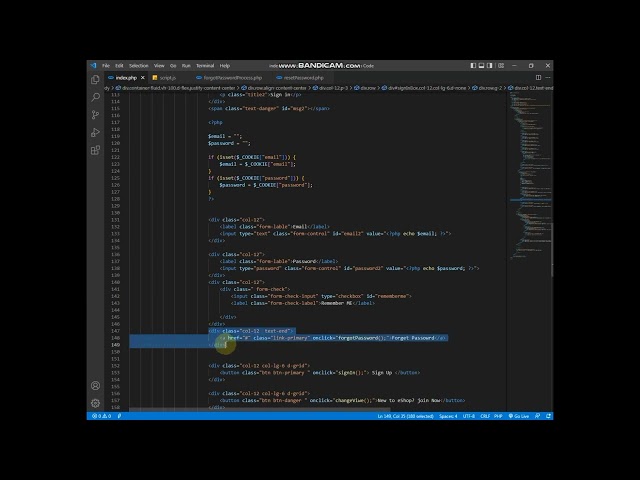
Task: Toggle secondary side bar layout icon
Action: 489,65
